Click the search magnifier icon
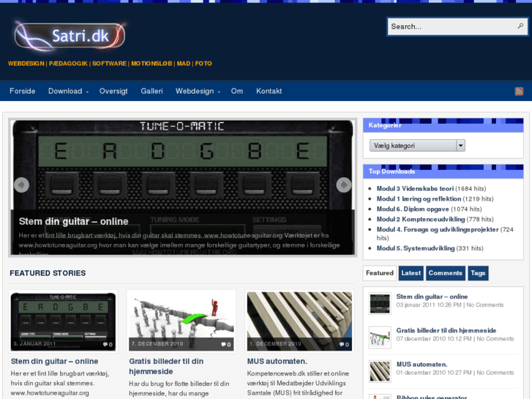Screen dimensions: 532x399 [x=520, y=26]
